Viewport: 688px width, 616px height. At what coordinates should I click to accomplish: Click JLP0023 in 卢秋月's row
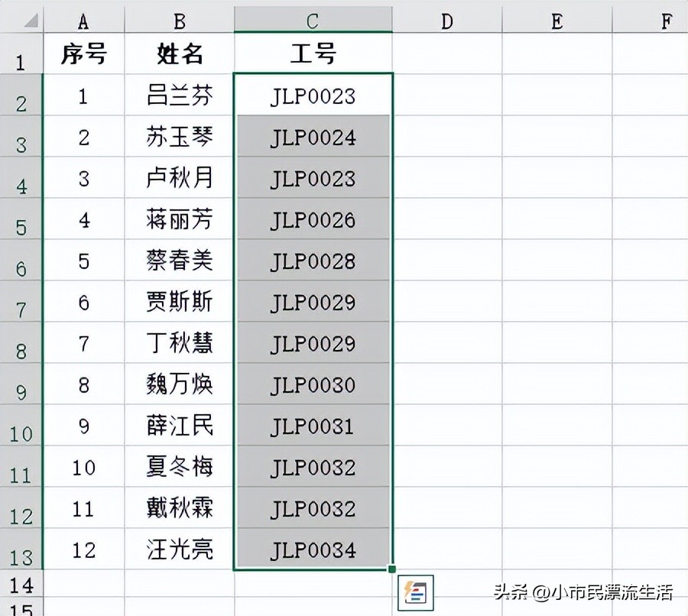coord(313,177)
